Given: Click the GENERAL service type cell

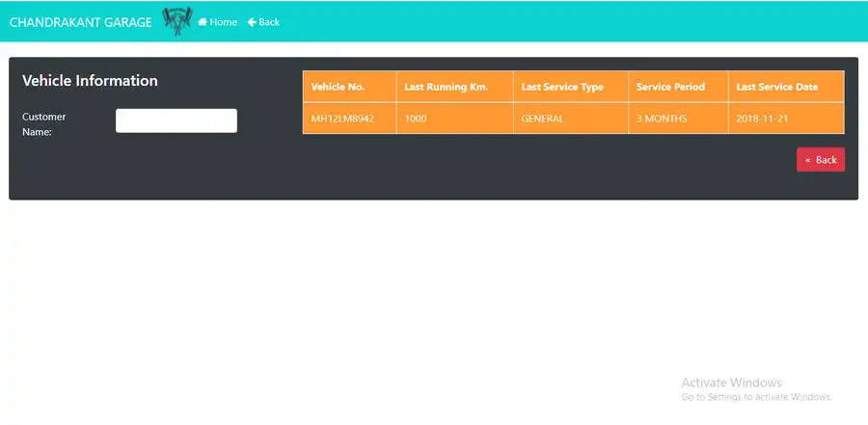Looking at the screenshot, I should point(542,119).
